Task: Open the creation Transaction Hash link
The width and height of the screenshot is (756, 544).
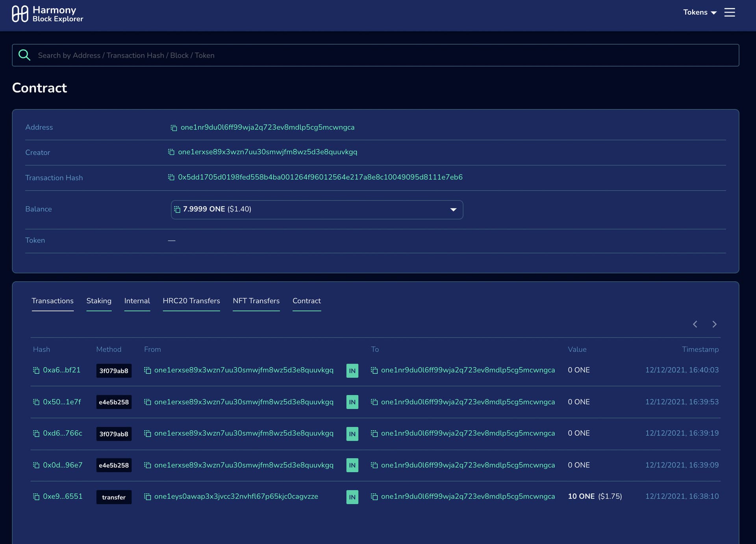Action: (320, 177)
